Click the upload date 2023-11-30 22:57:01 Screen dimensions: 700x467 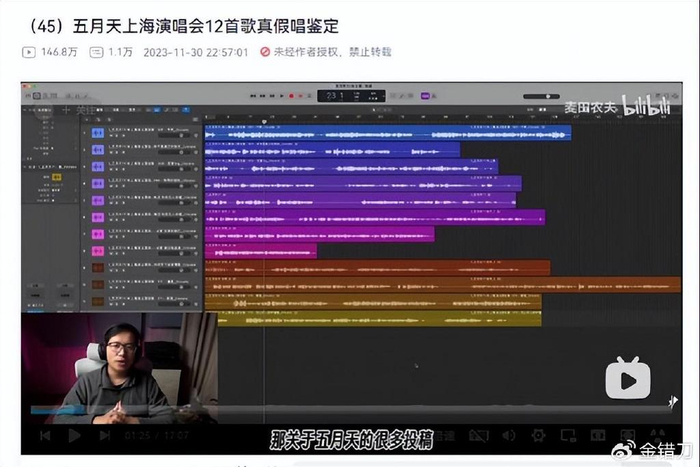coord(196,52)
